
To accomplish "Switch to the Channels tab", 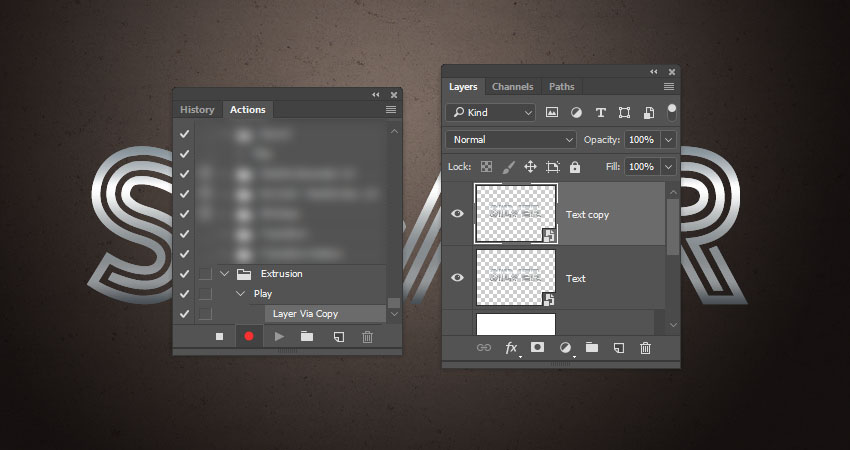I will point(512,87).
